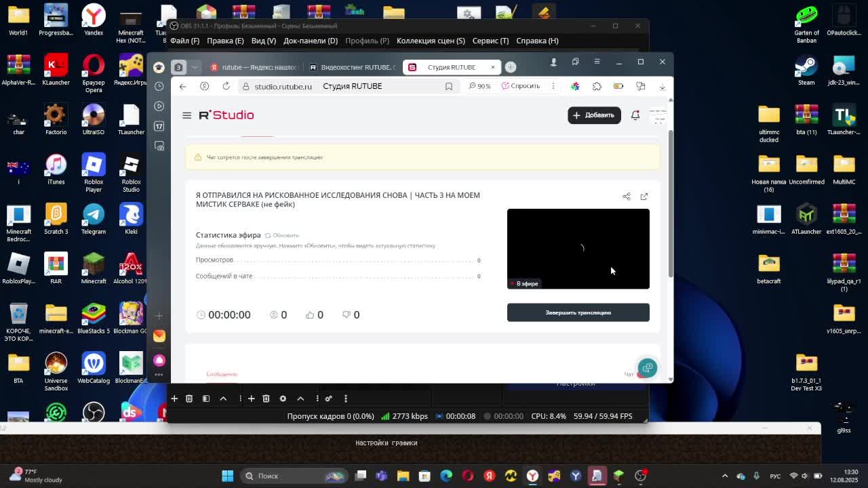The width and height of the screenshot is (868, 488).
Task: Open the OBS audio mixer advanced settings
Action: coord(328,399)
